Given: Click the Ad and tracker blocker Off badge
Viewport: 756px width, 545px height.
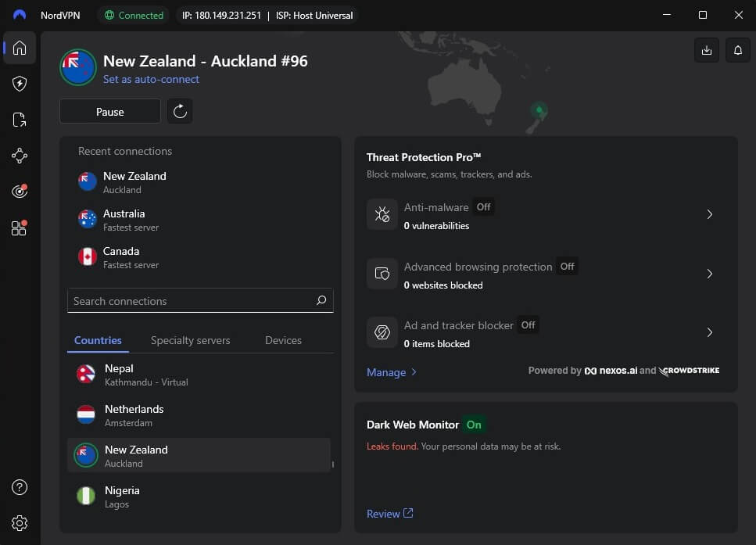Looking at the screenshot, I should (x=528, y=325).
